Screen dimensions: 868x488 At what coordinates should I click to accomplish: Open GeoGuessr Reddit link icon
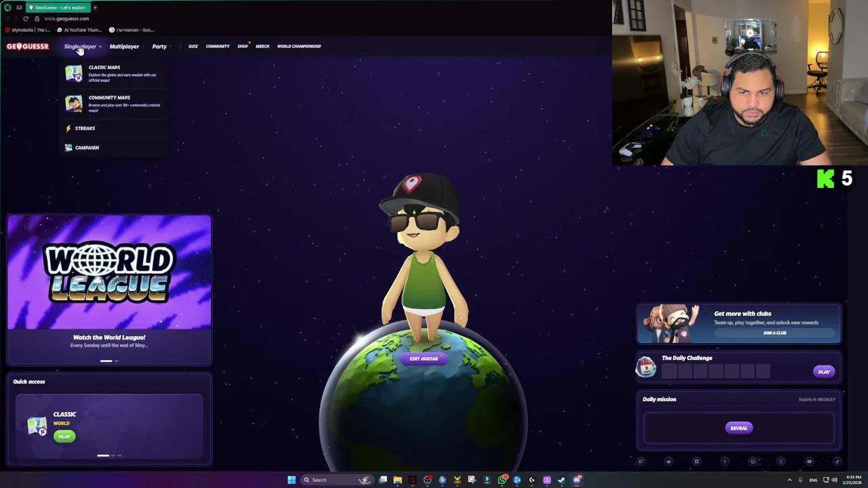click(669, 462)
